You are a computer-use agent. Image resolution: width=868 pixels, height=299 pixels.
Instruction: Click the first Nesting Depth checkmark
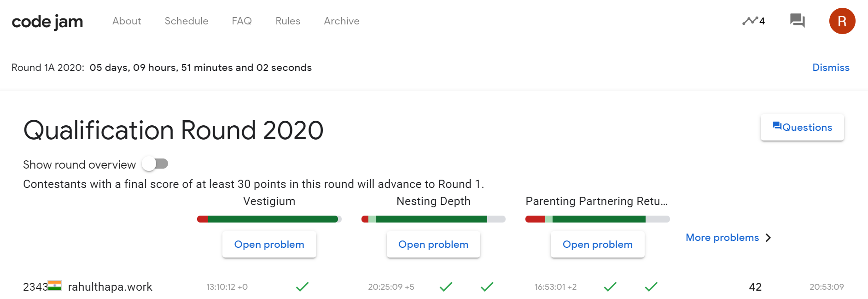pos(446,287)
